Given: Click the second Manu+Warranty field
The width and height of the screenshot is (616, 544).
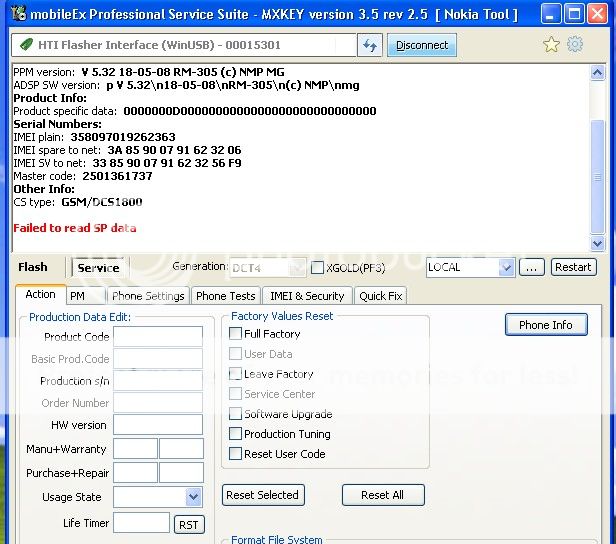Looking at the screenshot, I should pos(182,449).
